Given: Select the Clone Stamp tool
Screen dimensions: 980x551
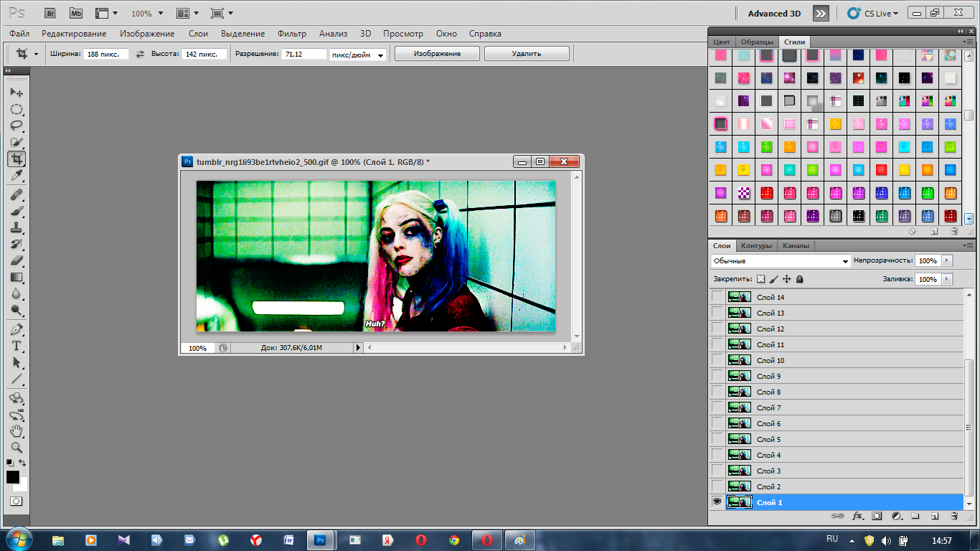Looking at the screenshot, I should [x=17, y=228].
